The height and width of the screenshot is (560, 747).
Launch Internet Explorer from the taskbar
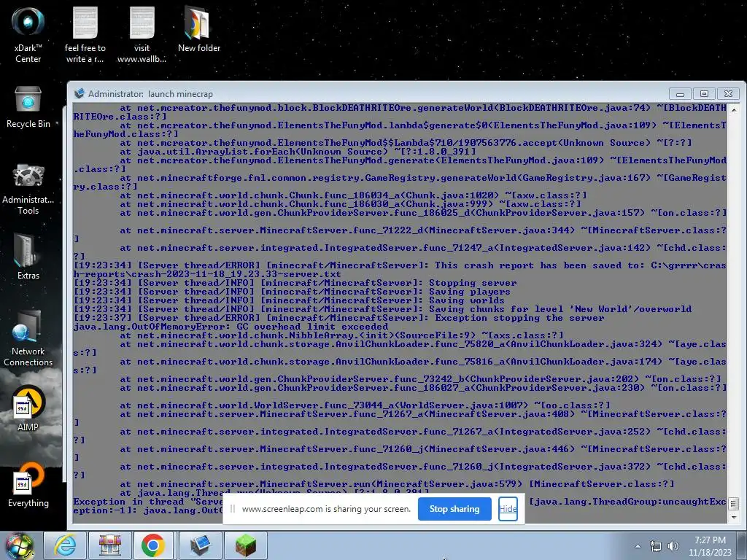click(x=64, y=545)
